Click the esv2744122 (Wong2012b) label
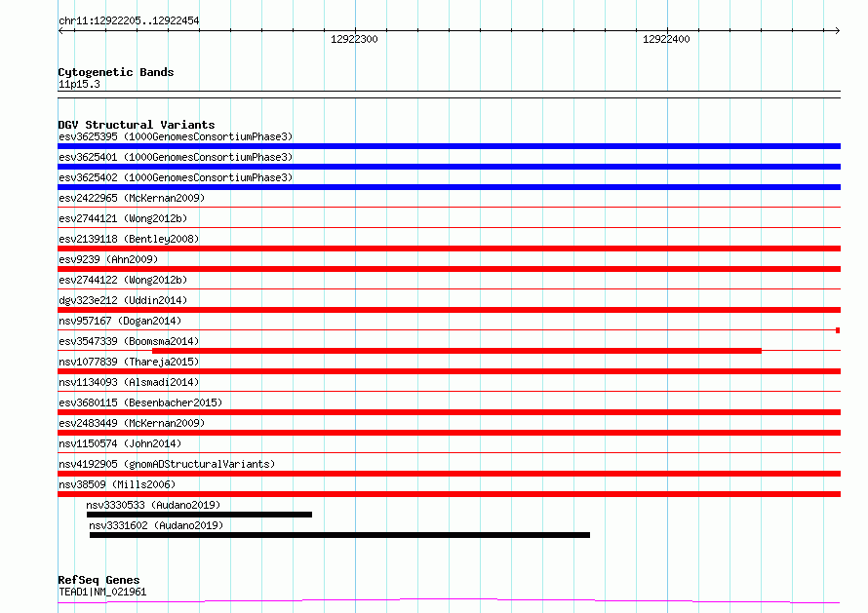The height and width of the screenshot is (613, 868). tap(123, 280)
